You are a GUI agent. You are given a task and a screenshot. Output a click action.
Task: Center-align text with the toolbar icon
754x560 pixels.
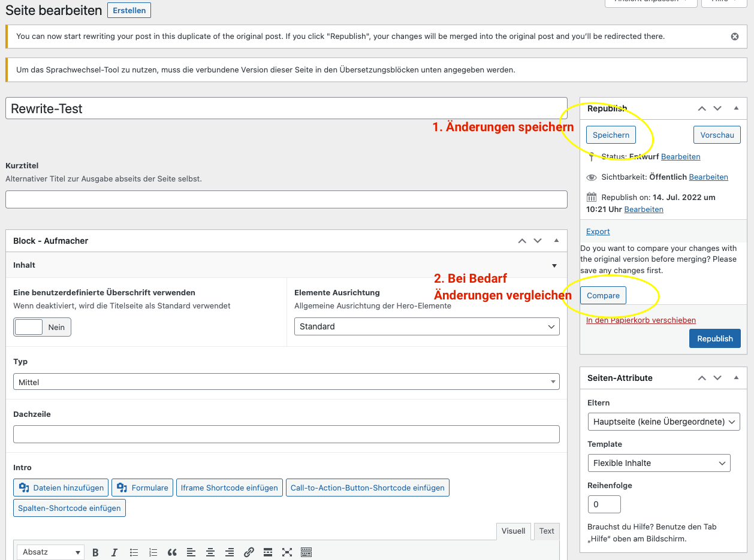(x=210, y=552)
